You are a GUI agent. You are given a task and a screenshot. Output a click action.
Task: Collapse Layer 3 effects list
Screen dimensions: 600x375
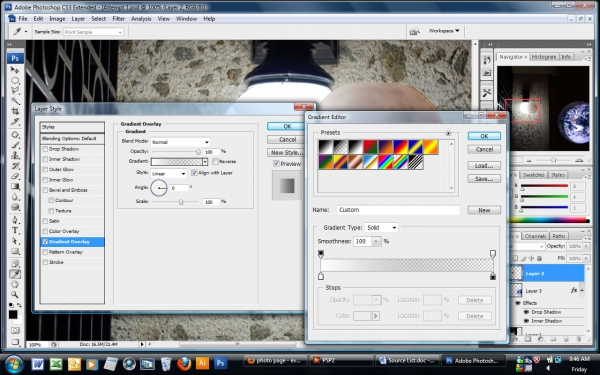582,291
